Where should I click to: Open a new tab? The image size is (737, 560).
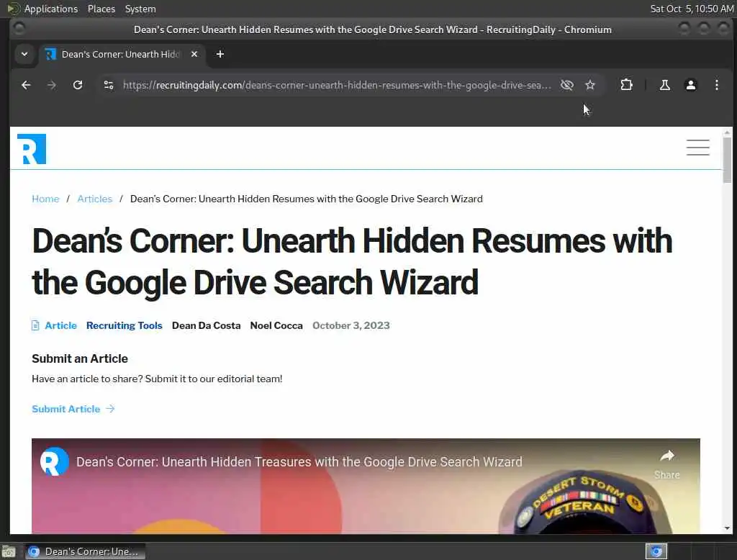[x=220, y=54]
